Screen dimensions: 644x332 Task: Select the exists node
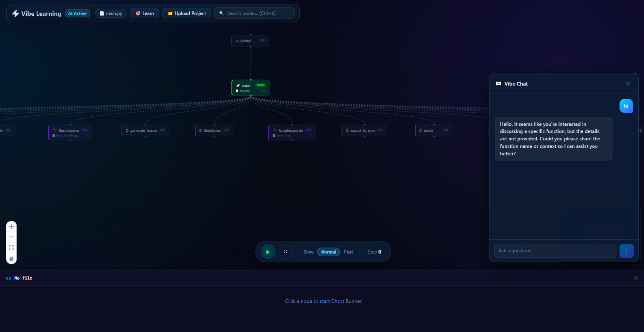pyautogui.click(x=434, y=131)
